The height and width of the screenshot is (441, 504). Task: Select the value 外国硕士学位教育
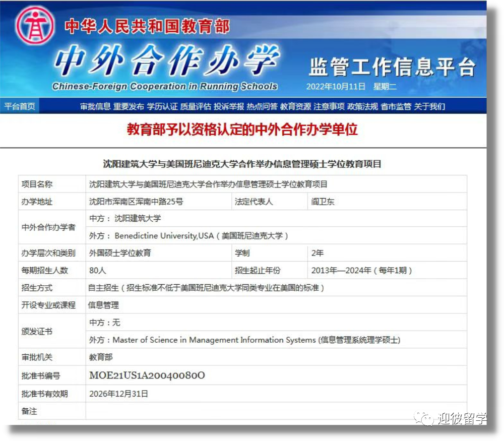coord(120,253)
